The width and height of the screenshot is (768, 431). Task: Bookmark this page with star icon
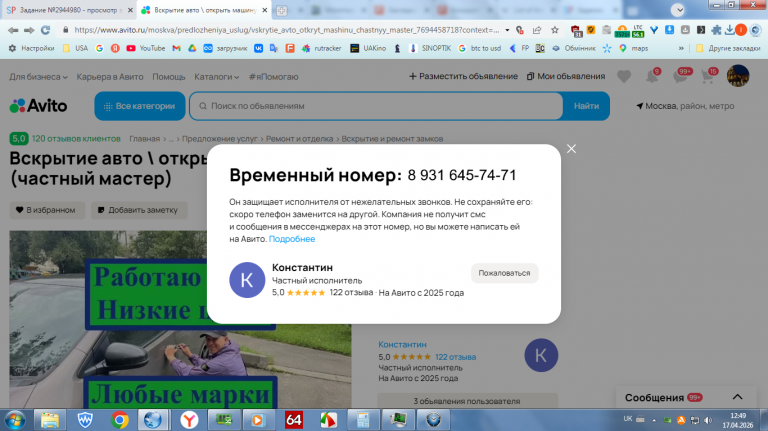(x=554, y=30)
